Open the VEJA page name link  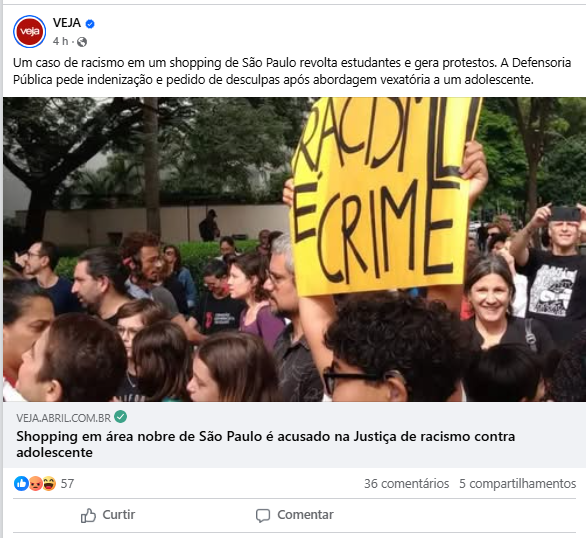pos(67,23)
